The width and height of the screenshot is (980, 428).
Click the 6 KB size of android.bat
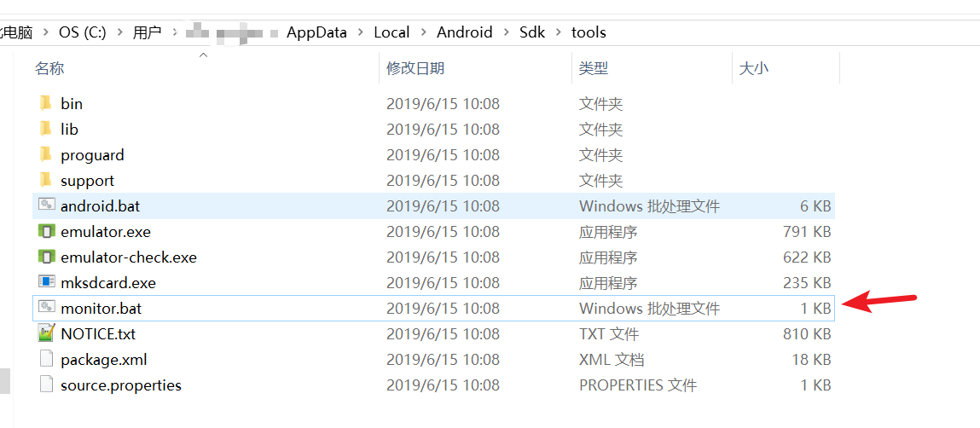pyautogui.click(x=815, y=206)
